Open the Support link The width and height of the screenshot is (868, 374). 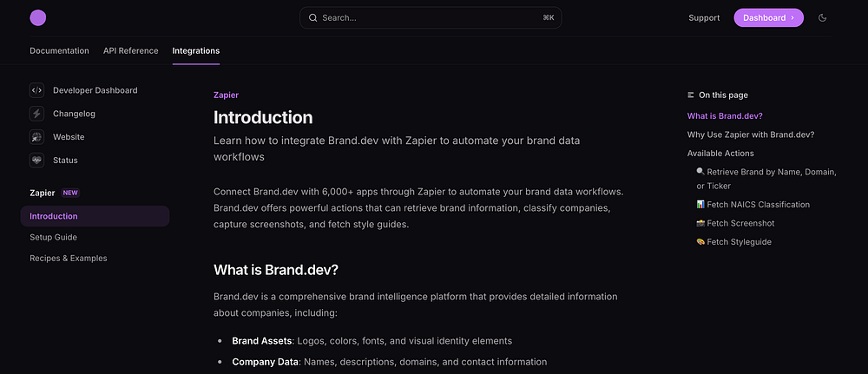coord(704,17)
